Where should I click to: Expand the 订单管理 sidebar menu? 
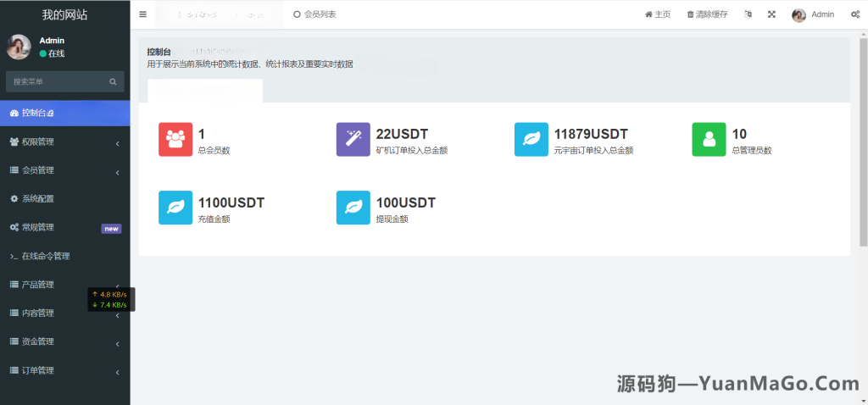64,370
